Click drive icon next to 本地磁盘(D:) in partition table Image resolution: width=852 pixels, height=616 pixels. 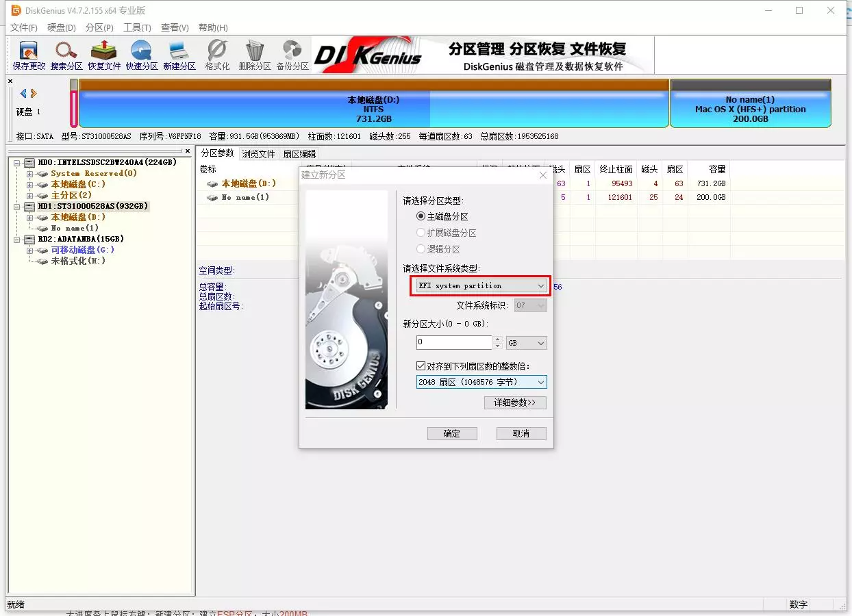[212, 183]
